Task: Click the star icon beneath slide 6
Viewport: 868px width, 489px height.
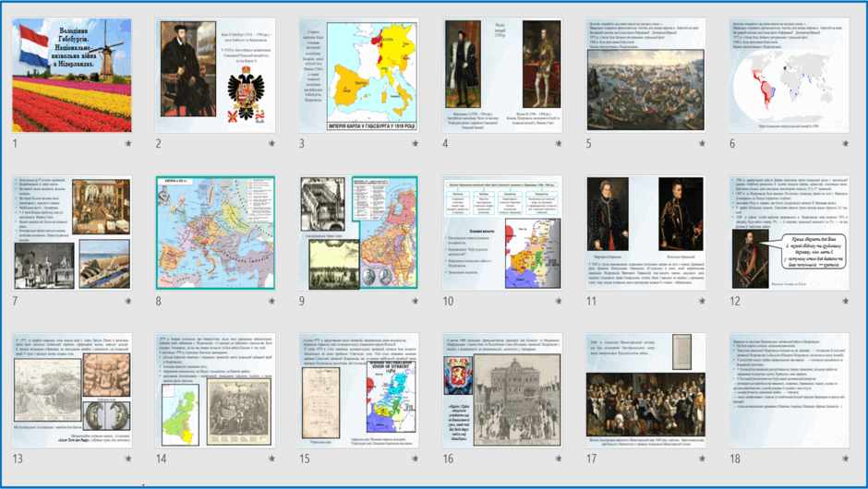Action: point(845,144)
